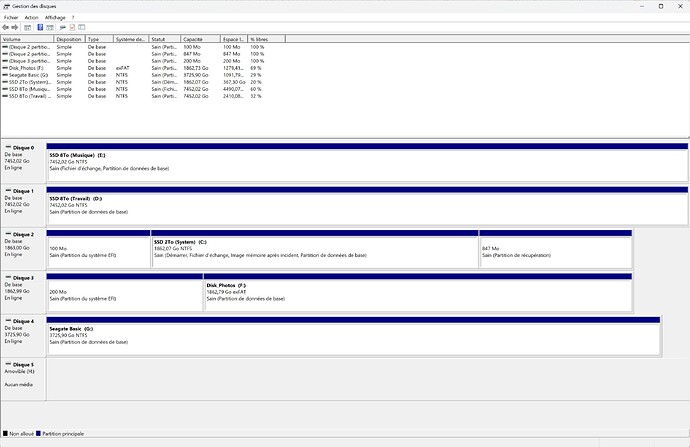Click the disk icon next to Disque 1

tap(8, 191)
